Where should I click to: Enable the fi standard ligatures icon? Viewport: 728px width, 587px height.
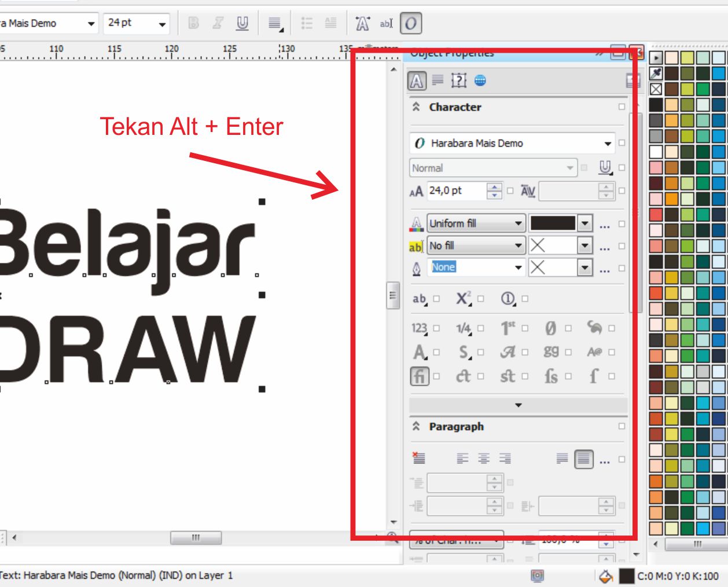click(x=420, y=376)
